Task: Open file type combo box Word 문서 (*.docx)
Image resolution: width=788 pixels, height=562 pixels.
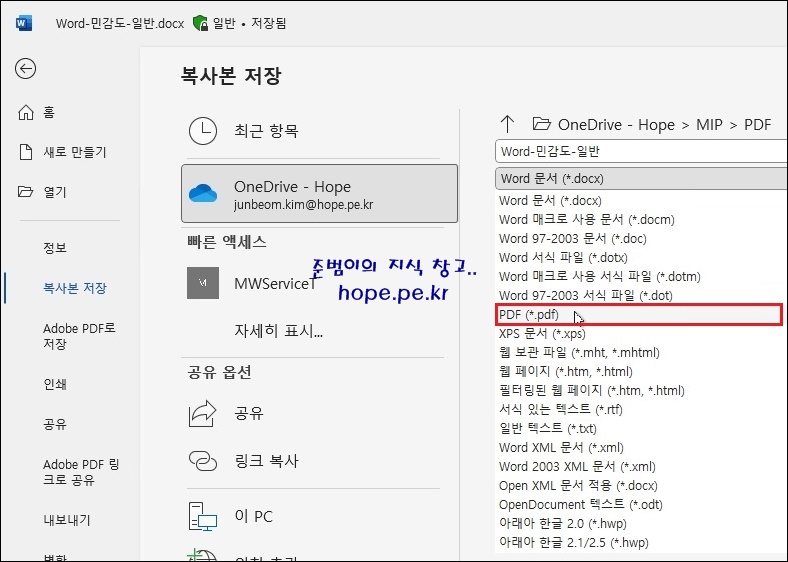Action: coord(641,178)
